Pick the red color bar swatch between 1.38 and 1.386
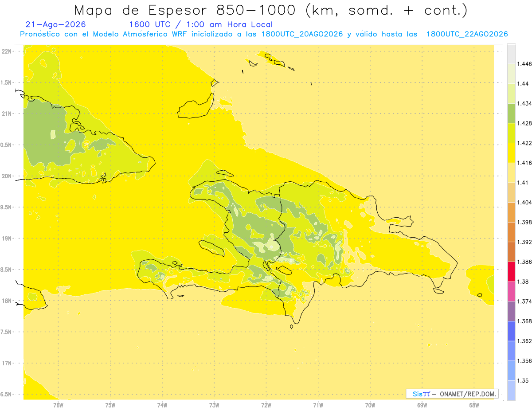532x411 pixels. (511, 271)
